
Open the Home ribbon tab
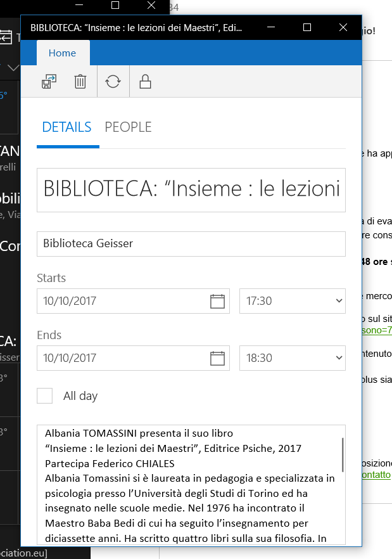[63, 53]
